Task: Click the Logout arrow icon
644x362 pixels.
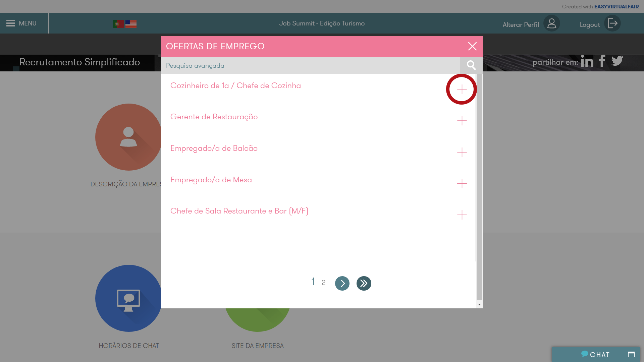Action: (612, 23)
